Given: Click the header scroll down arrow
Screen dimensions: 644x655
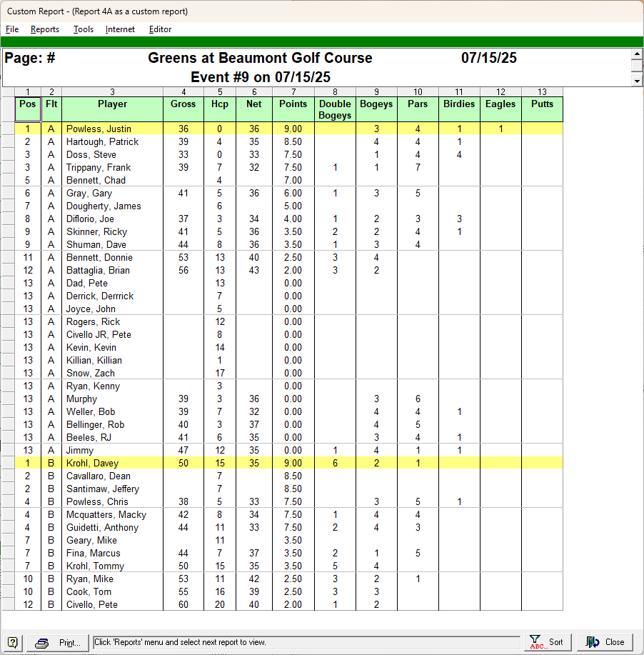Looking at the screenshot, I should [x=637, y=81].
